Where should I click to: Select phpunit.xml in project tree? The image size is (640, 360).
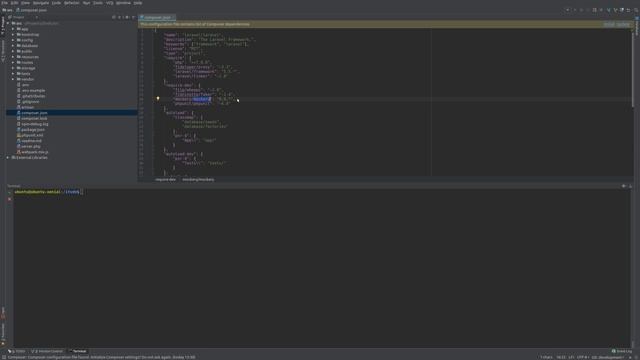coord(32,135)
